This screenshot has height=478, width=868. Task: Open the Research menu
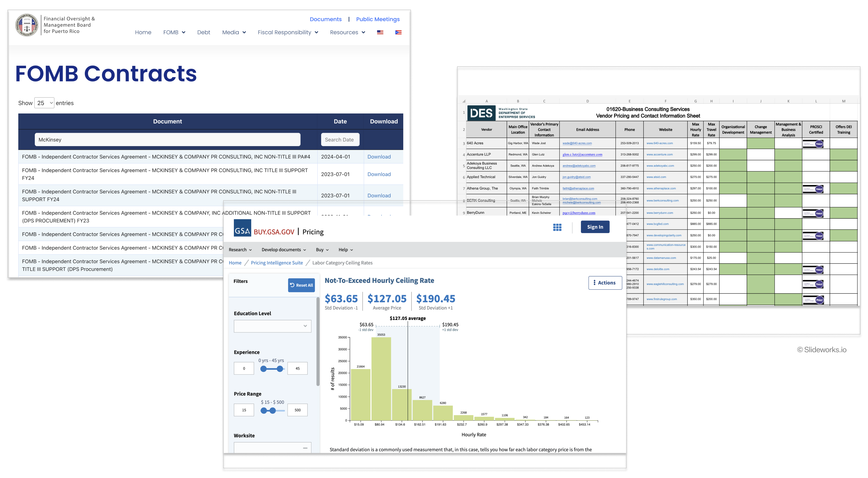pos(240,250)
